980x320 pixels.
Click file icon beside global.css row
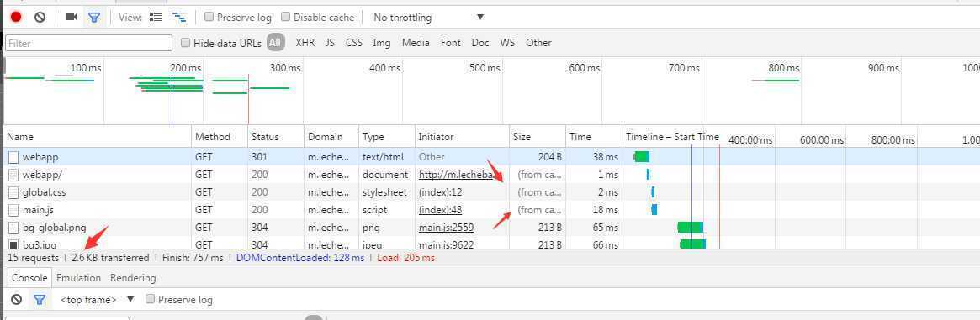click(13, 192)
